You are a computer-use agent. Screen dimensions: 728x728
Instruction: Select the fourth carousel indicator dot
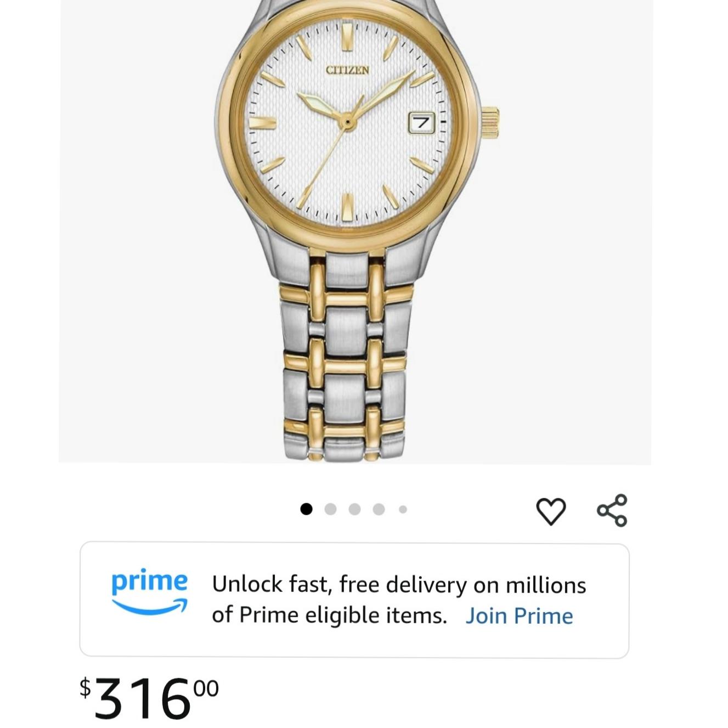coord(379,509)
